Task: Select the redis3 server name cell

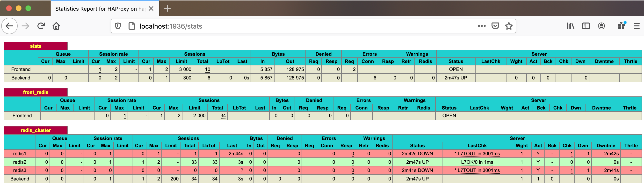Action: (x=20, y=171)
